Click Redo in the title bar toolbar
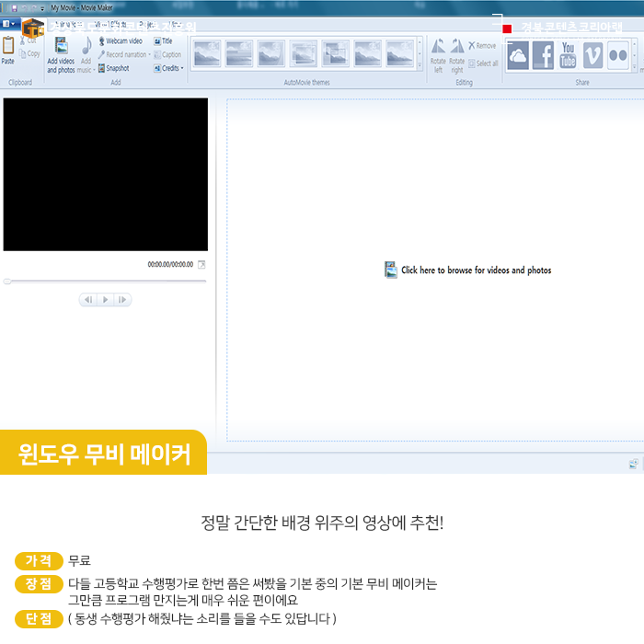Viewport: 644px width, 644px height. (33, 7)
